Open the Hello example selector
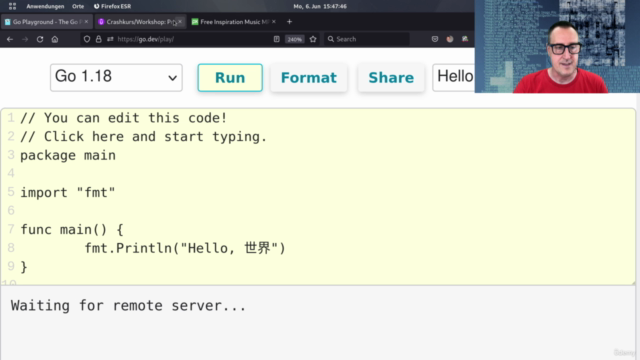 pyautogui.click(x=454, y=78)
